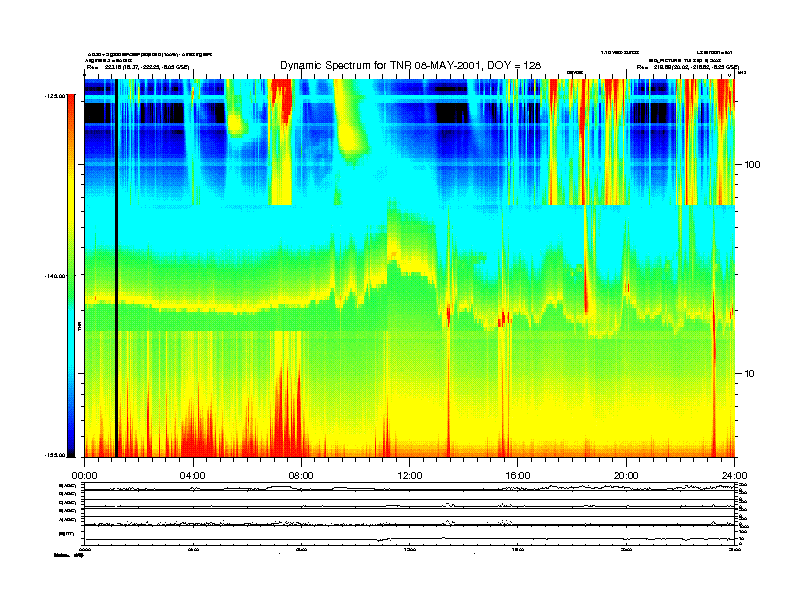
Task: Click the 12:00 time axis label
Action: tap(410, 476)
